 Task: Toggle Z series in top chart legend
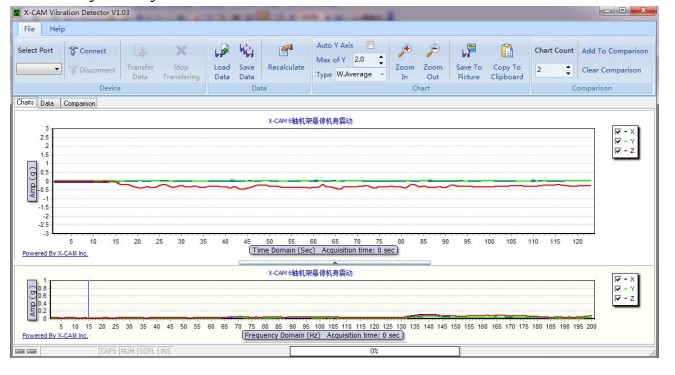(x=618, y=150)
